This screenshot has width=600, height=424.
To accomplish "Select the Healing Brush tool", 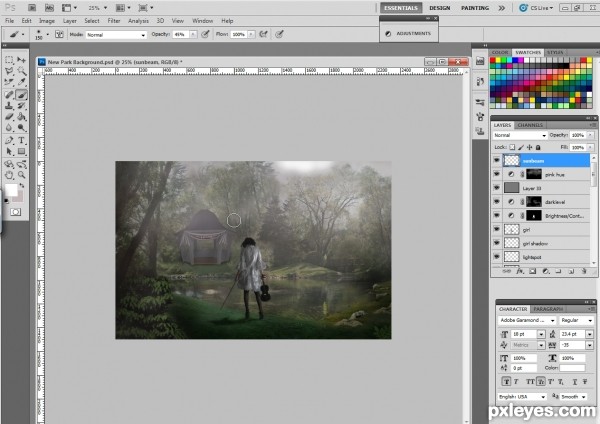I will [x=9, y=95].
